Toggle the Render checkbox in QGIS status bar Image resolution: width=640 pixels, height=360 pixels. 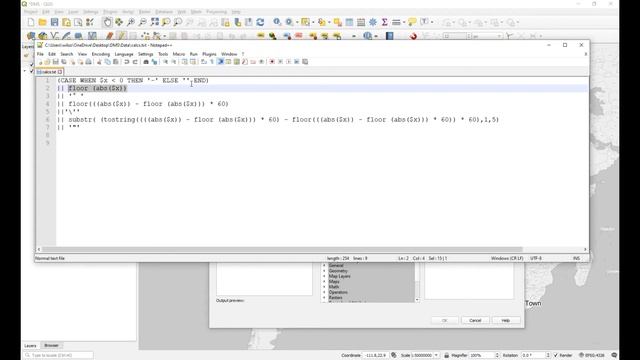coord(556,355)
